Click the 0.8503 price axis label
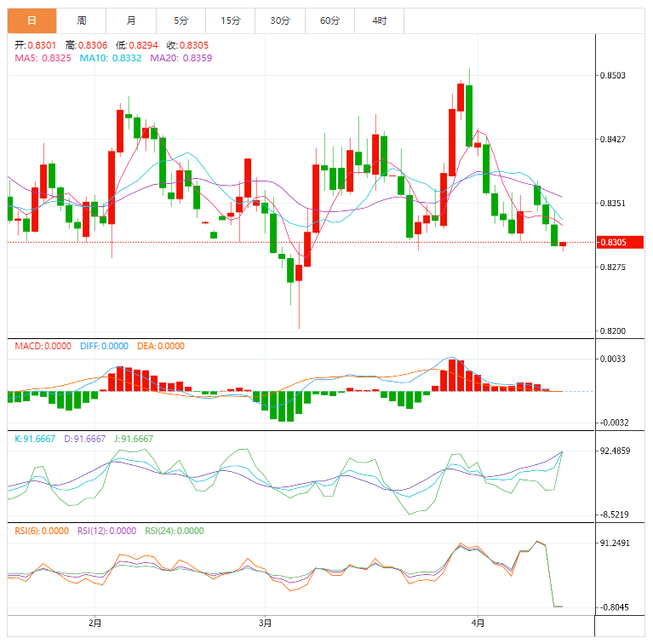The height and width of the screenshot is (644, 653). tap(613, 76)
